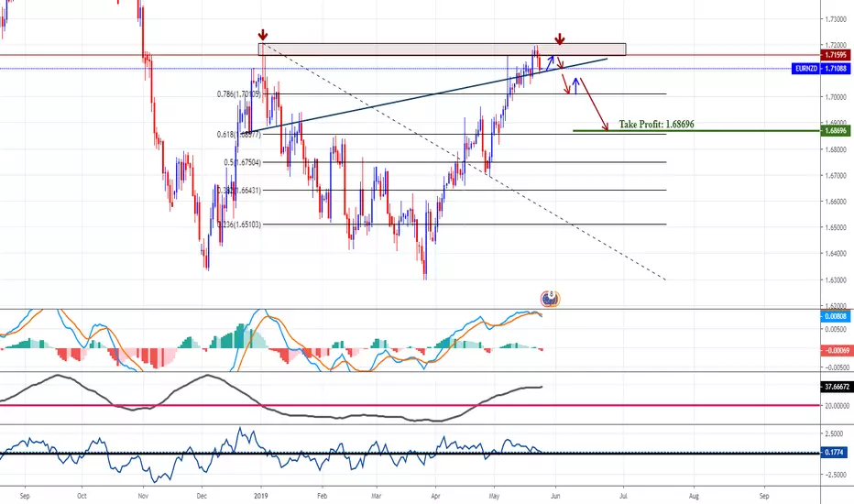Image resolution: width=854 pixels, height=504 pixels.
Task: Select the blue up arrow pointing into resistance zone
Action: coord(550,62)
